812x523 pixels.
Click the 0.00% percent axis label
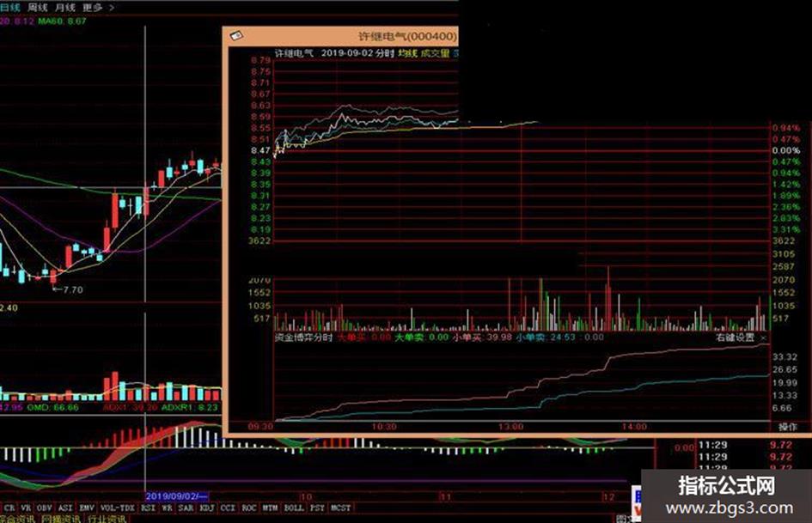pos(785,150)
